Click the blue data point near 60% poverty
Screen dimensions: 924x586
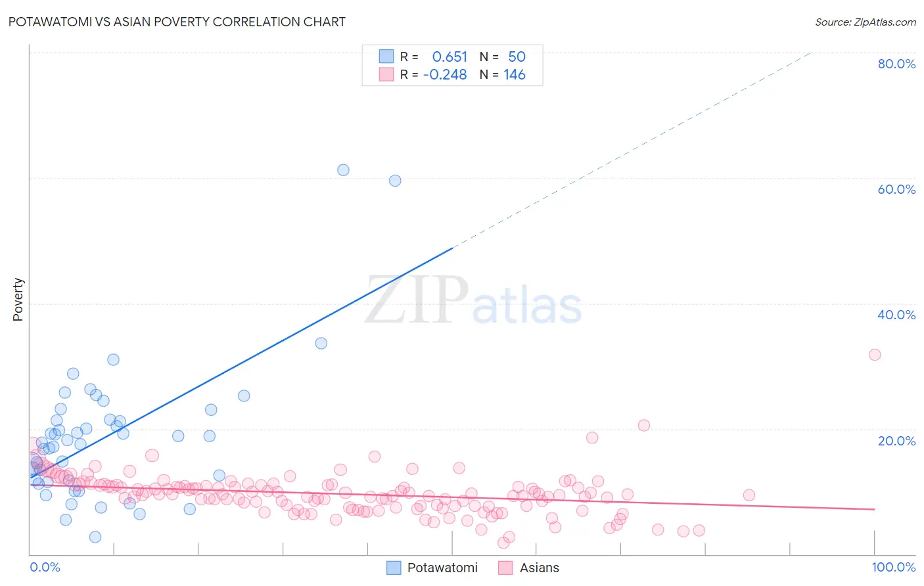[395, 180]
